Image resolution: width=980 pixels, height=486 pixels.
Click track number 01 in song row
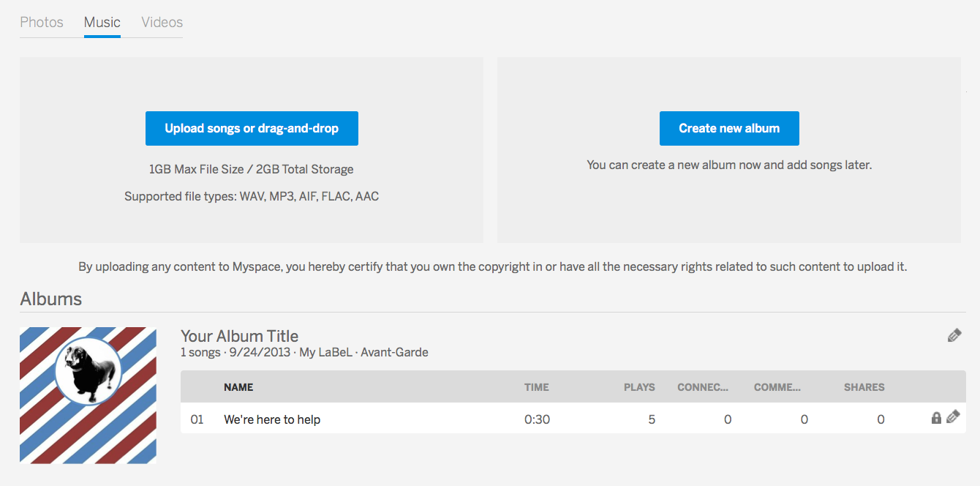point(197,419)
